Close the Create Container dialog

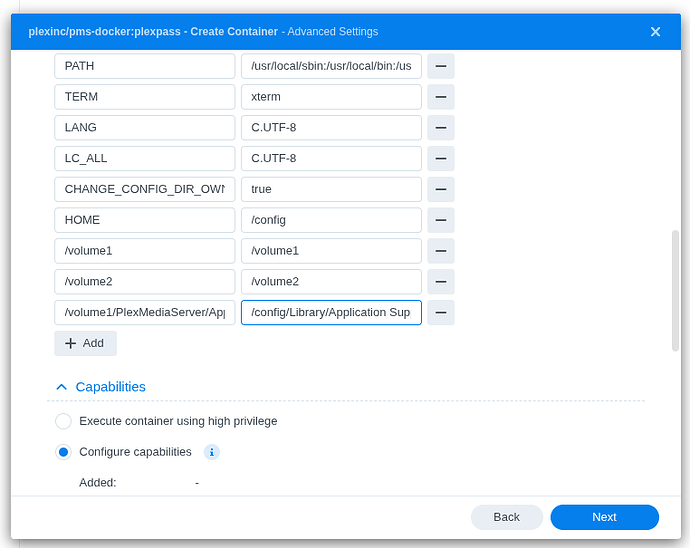(x=655, y=32)
